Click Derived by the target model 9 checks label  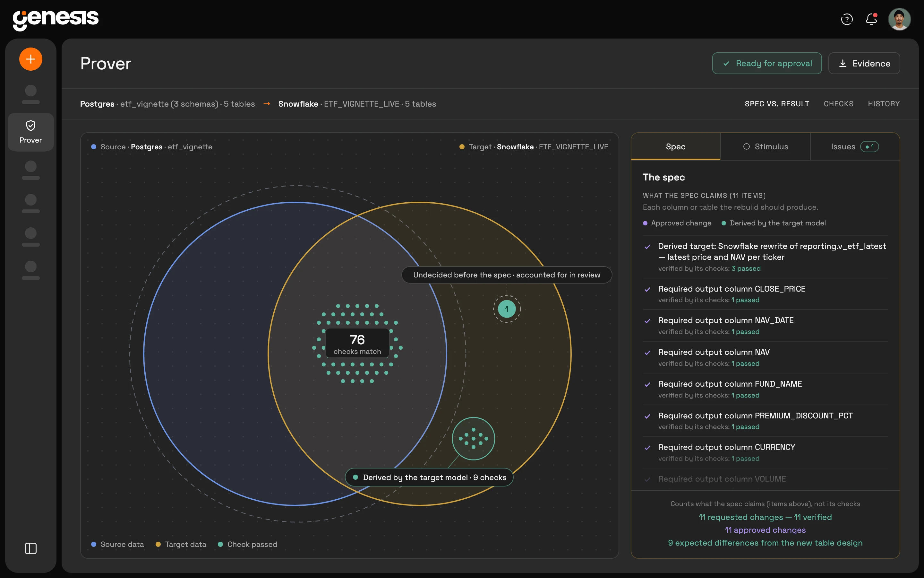429,477
